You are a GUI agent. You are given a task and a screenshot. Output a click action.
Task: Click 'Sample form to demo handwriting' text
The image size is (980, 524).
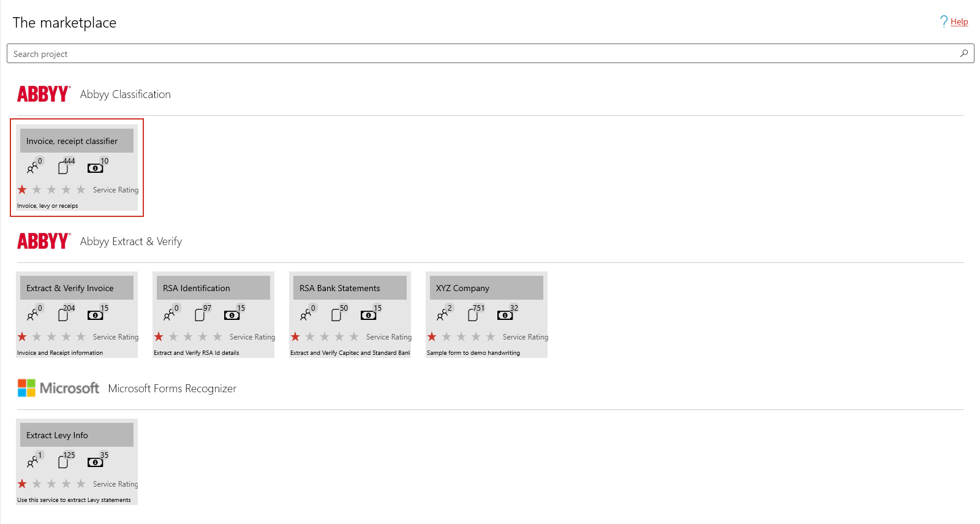click(x=473, y=353)
